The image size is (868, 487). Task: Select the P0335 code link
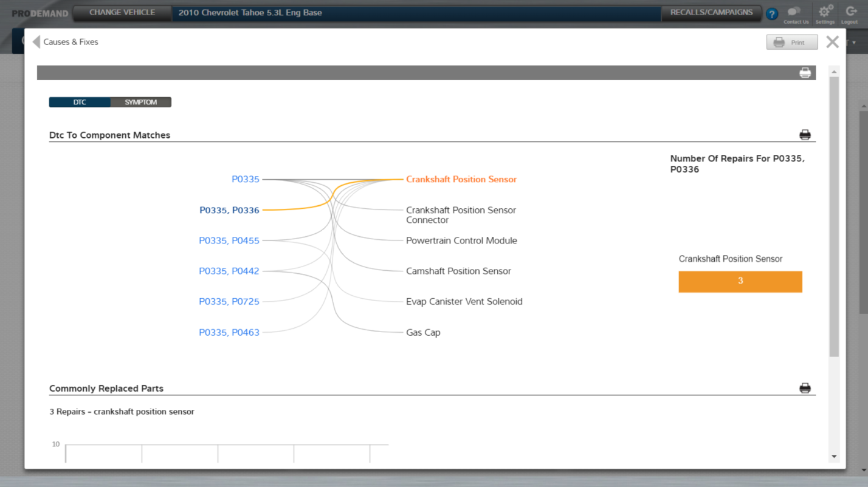246,179
